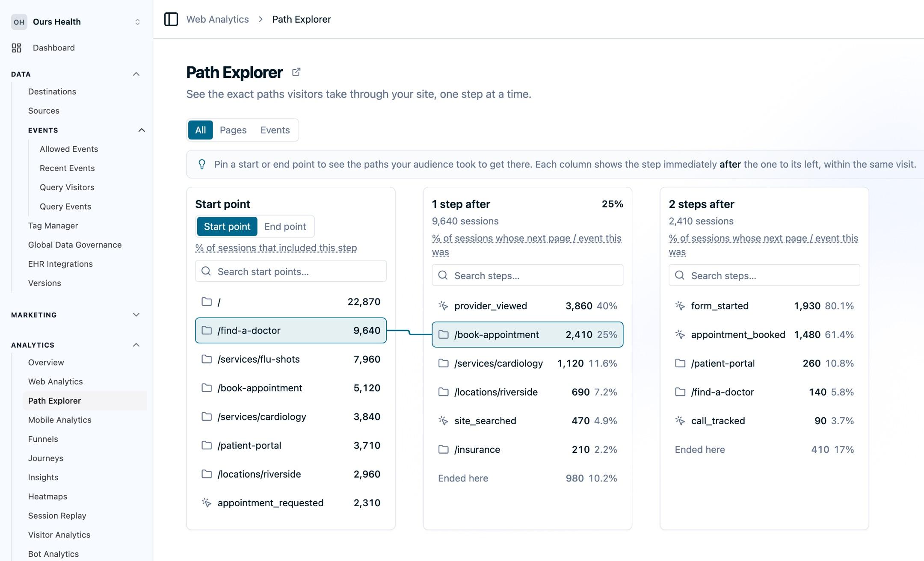
Task: Click event icon next to form_started
Action: click(680, 306)
